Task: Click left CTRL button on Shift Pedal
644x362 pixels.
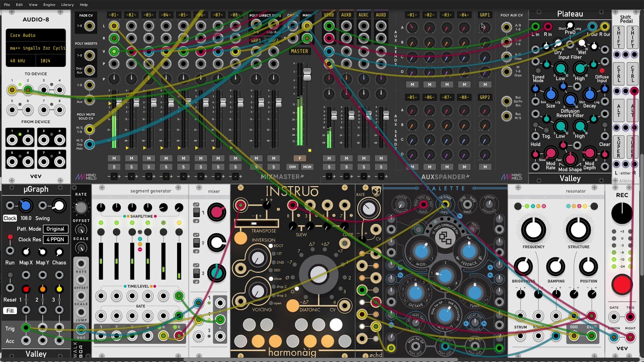Action: tap(619, 73)
